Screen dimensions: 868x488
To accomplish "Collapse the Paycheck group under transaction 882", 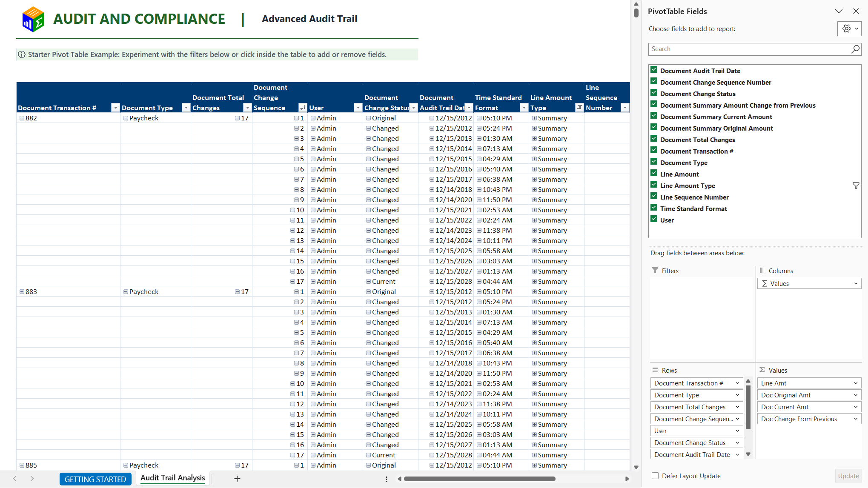I will click(x=126, y=118).
